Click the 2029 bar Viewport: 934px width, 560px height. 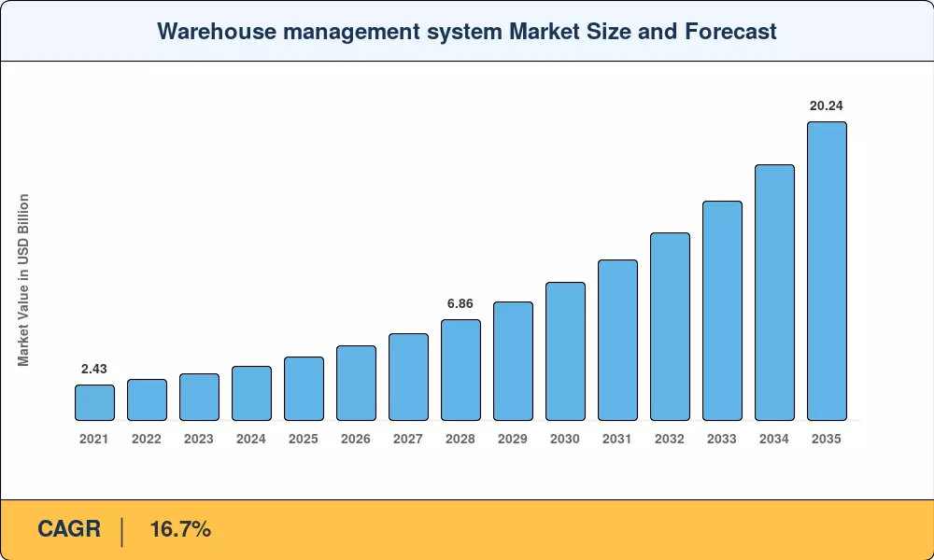click(514, 361)
